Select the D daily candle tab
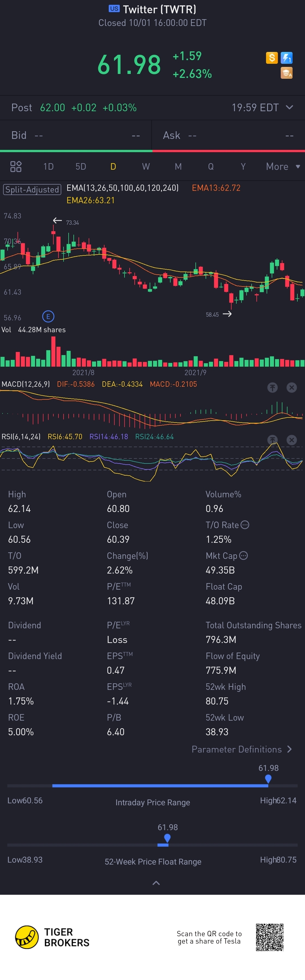Image resolution: width=305 pixels, height=980 pixels. point(113,166)
